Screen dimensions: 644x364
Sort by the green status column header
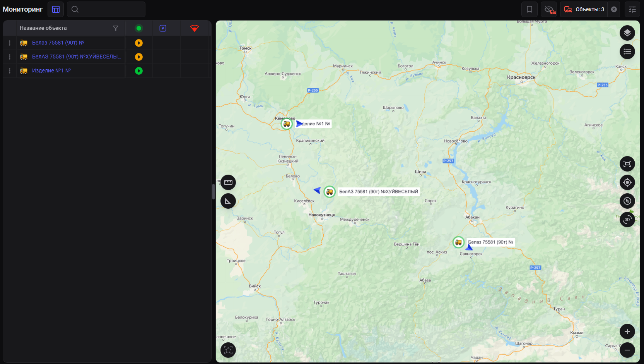[x=139, y=28]
